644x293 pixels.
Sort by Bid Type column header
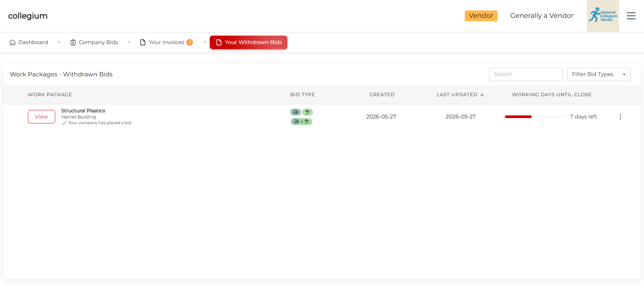(x=302, y=95)
